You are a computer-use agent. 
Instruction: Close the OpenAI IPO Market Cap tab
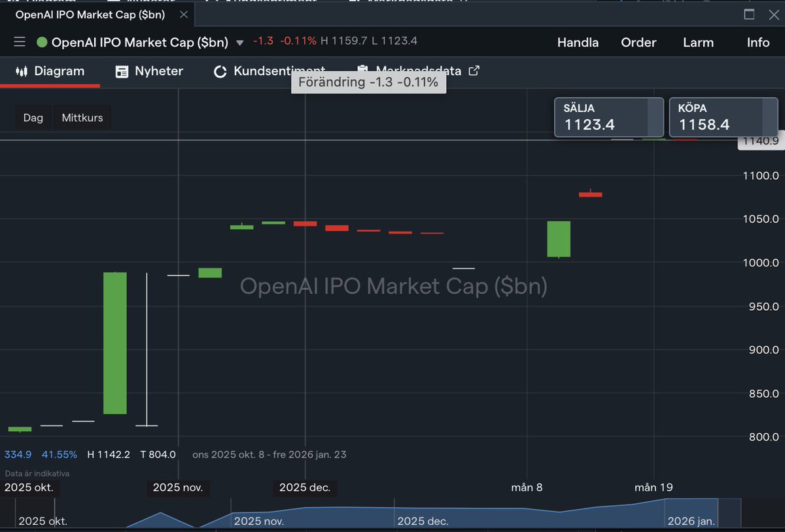pyautogui.click(x=184, y=14)
